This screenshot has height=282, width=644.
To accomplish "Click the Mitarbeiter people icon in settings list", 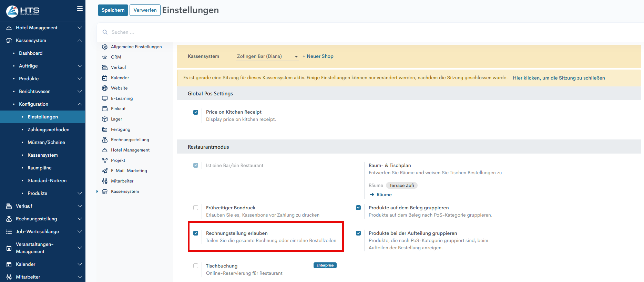I will click(x=105, y=181).
